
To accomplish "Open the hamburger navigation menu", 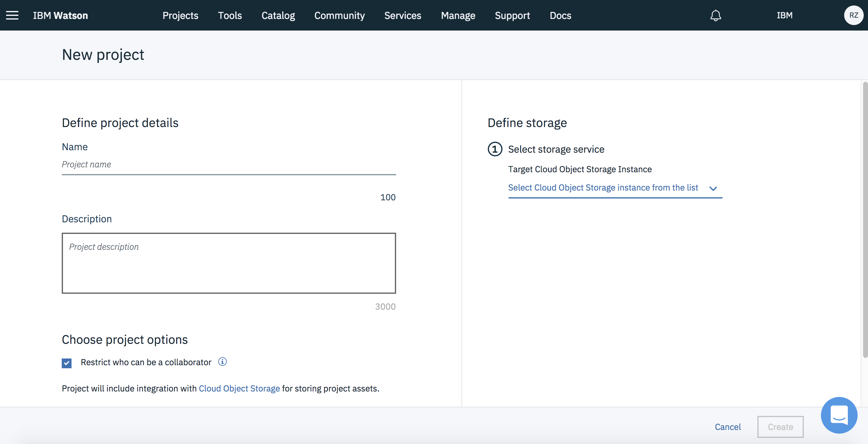I will coord(12,16).
